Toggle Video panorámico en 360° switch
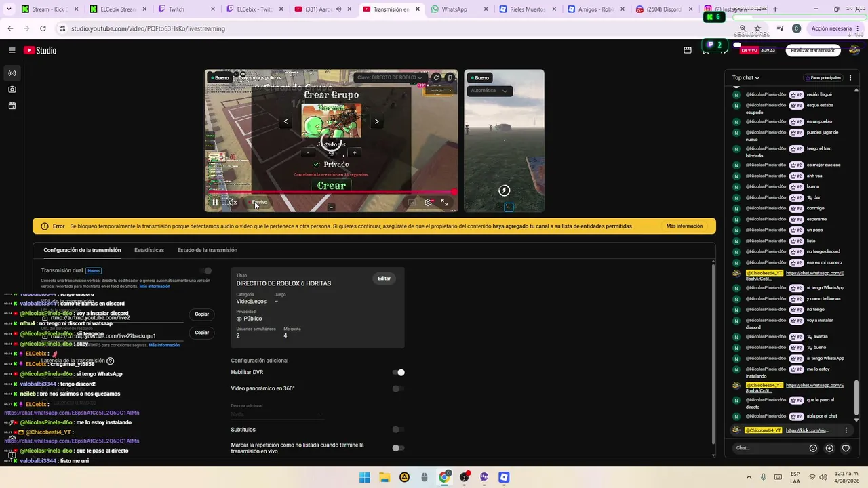This screenshot has height=488, width=868. click(x=399, y=388)
